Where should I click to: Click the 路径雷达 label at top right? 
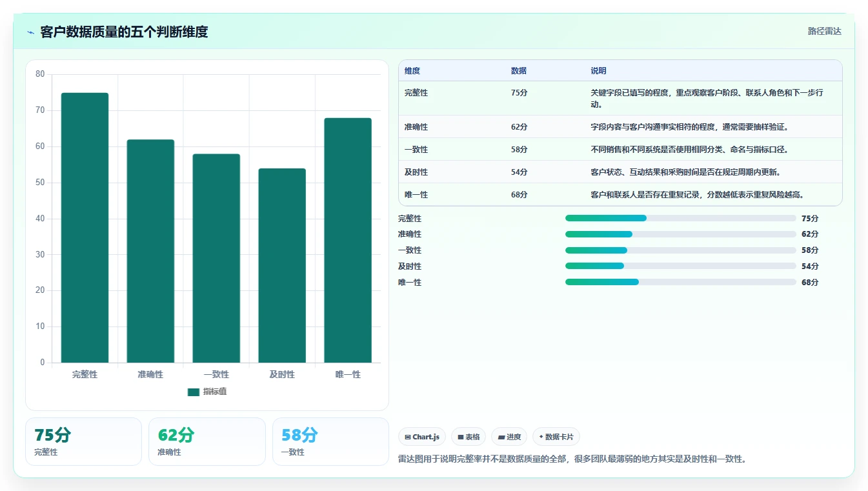[825, 31]
